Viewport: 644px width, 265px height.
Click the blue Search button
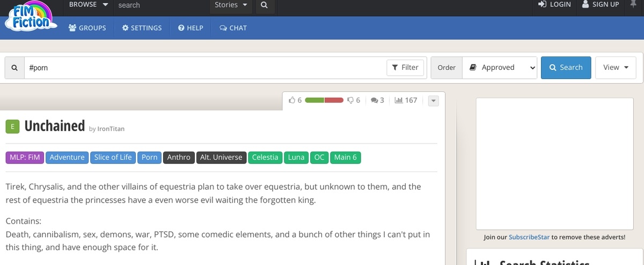pyautogui.click(x=566, y=68)
